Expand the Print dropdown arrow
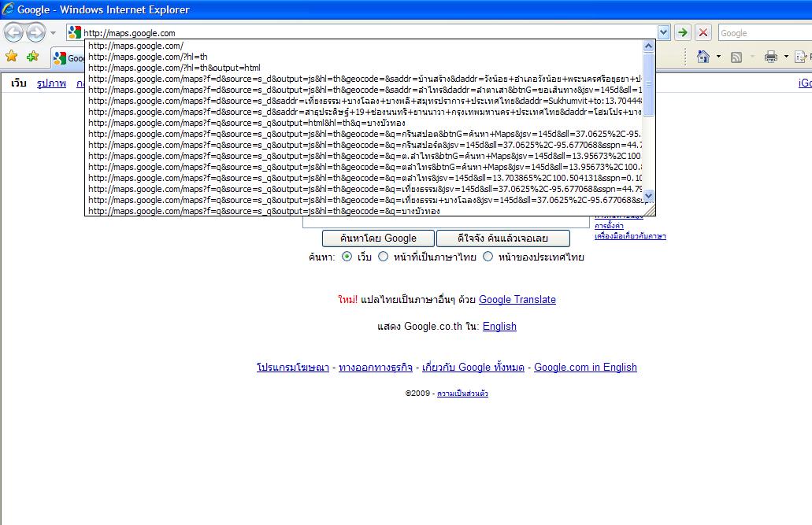812x525 pixels. point(785,57)
